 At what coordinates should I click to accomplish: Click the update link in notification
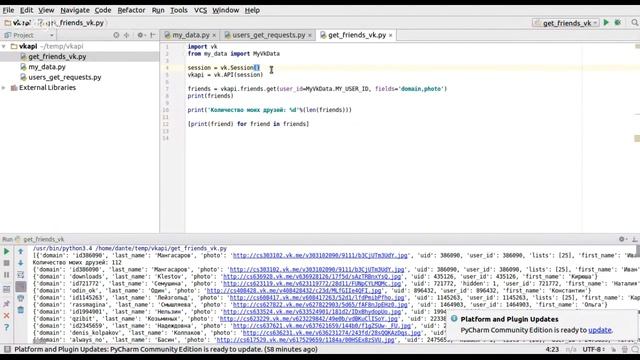[x=600, y=330]
